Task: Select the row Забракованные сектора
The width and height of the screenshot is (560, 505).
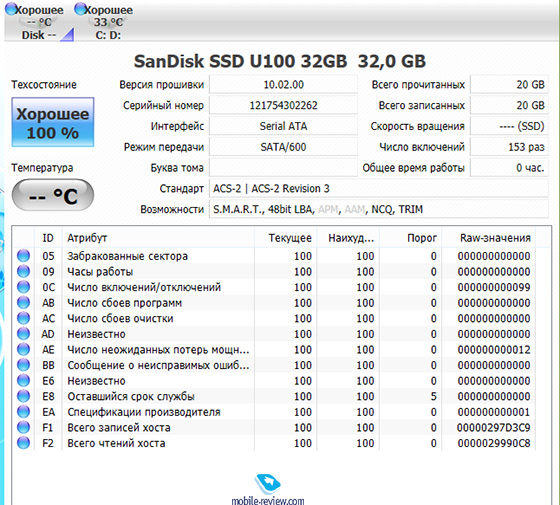Action: [x=274, y=256]
